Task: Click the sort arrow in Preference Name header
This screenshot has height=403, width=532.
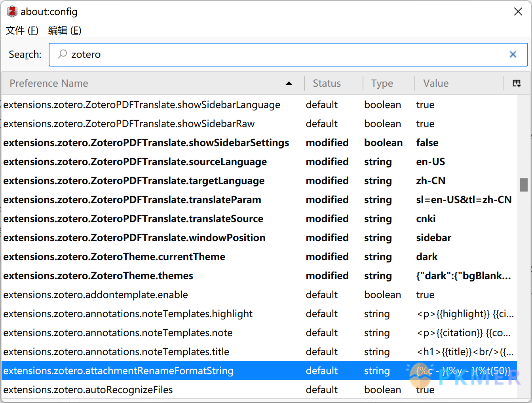Action: [289, 83]
